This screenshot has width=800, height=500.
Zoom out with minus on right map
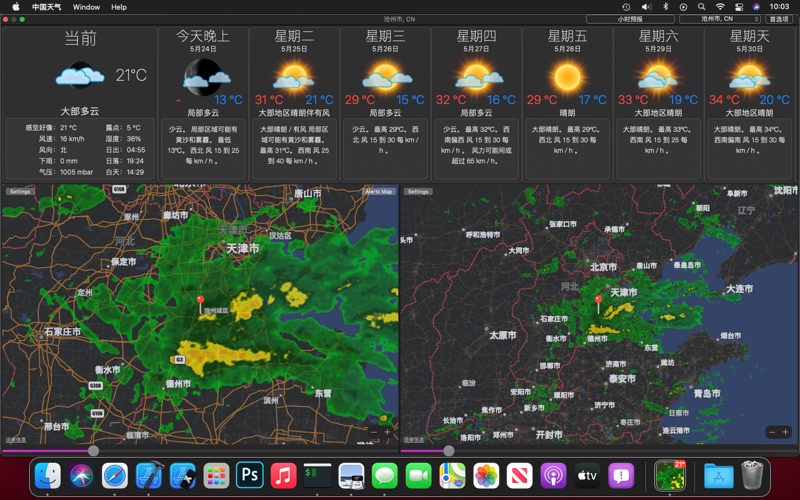(x=772, y=432)
